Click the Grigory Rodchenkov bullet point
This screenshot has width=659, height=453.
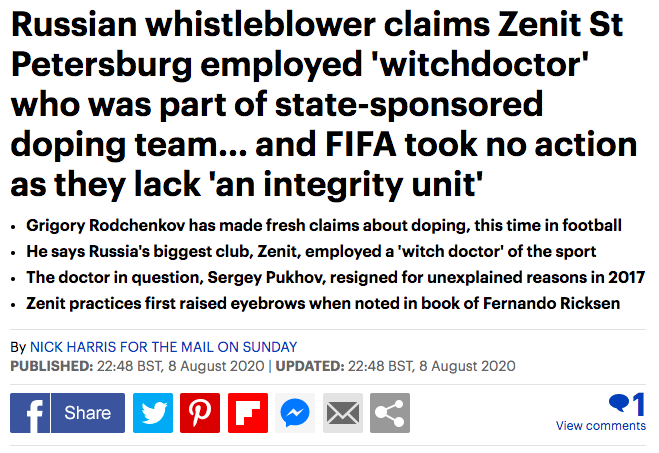(324, 226)
